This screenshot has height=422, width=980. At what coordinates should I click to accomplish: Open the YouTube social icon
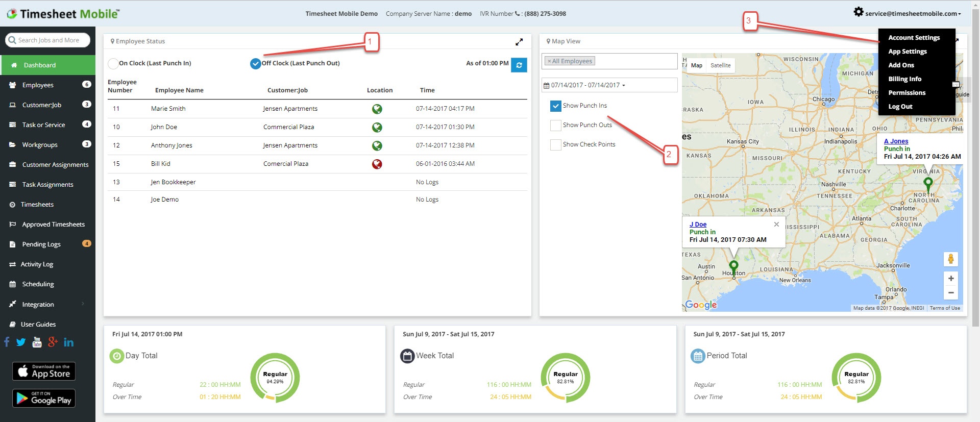[x=37, y=342]
